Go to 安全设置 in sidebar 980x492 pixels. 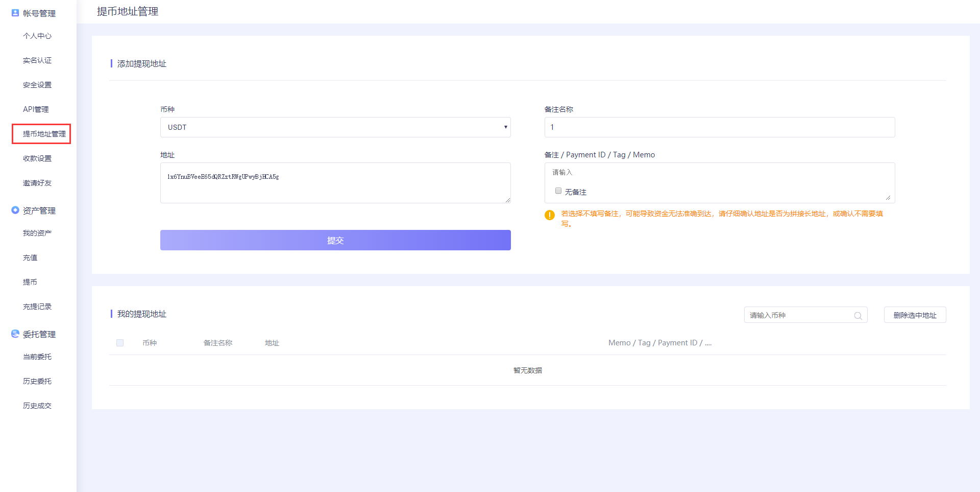click(x=37, y=85)
